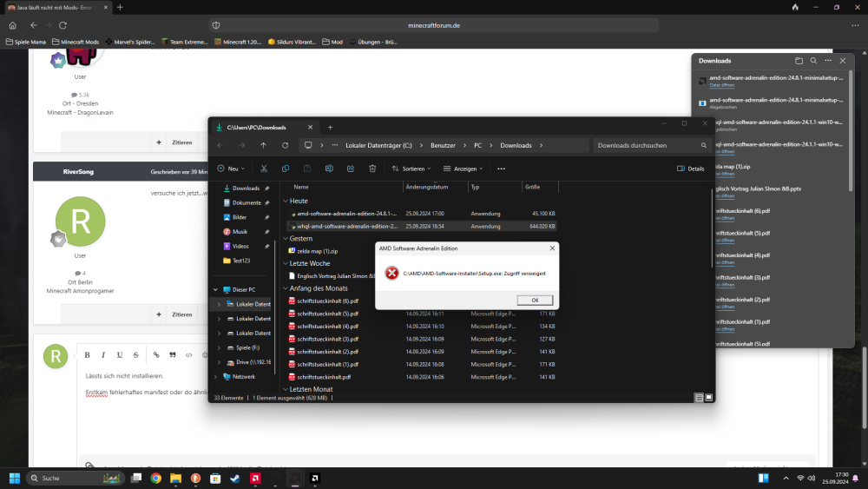This screenshot has height=489, width=868.
Task: Click Lokaler Datenträger (C:) breadcrumb
Action: pos(378,145)
